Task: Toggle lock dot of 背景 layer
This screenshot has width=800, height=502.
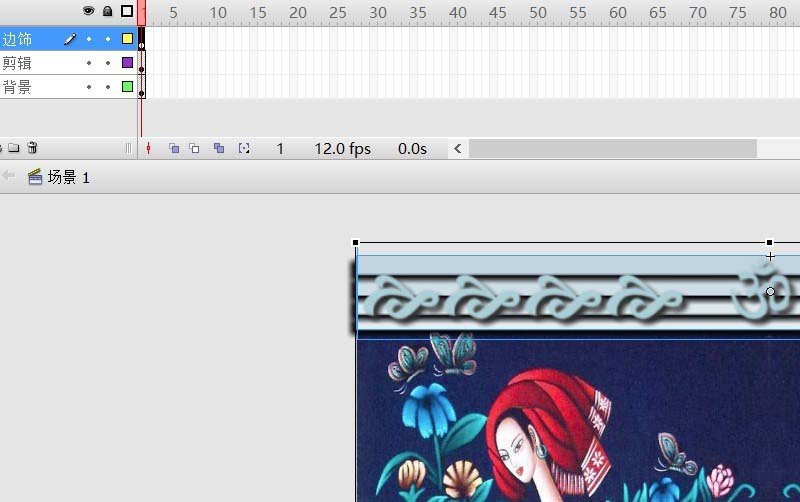Action: (x=108, y=87)
